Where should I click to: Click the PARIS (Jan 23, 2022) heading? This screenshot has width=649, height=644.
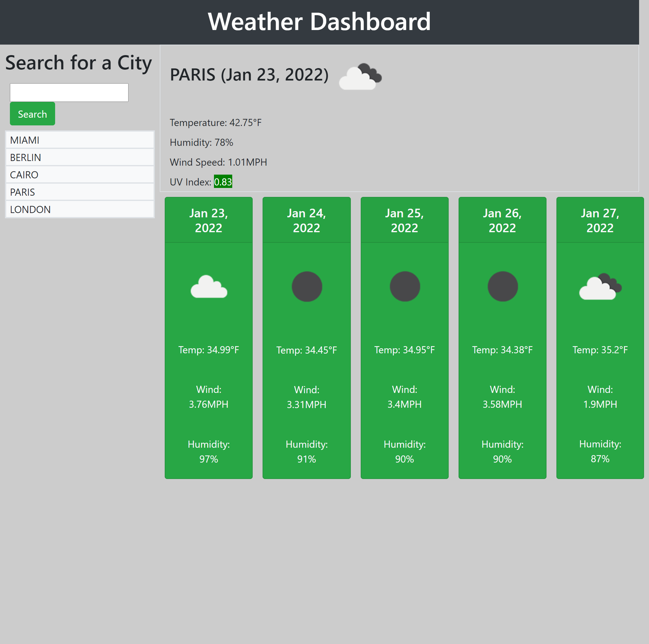coord(249,75)
